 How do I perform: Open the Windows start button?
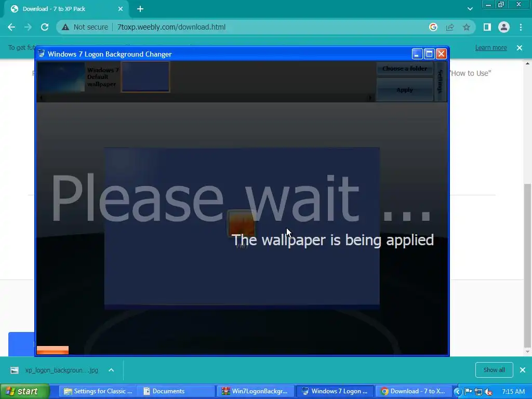point(24,391)
